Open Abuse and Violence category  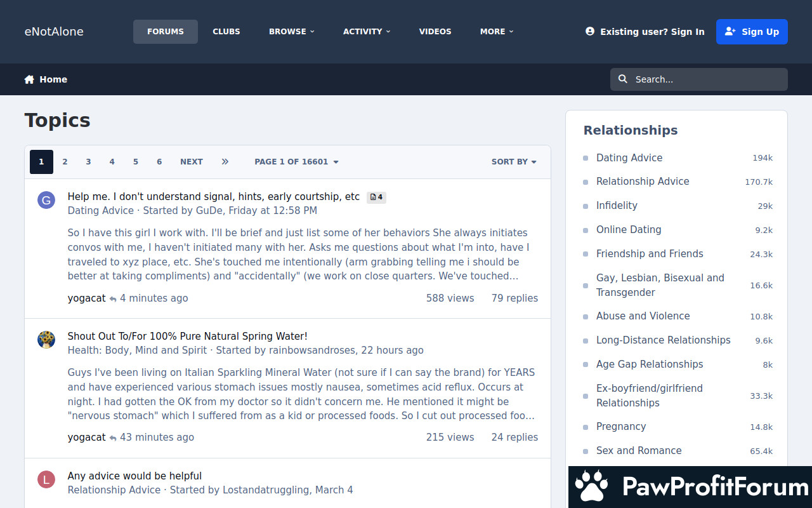[643, 316]
